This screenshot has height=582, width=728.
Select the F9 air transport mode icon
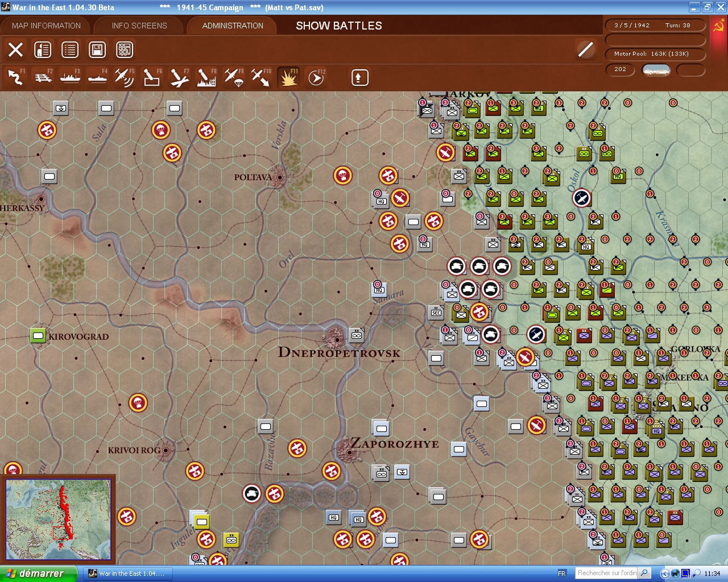234,77
